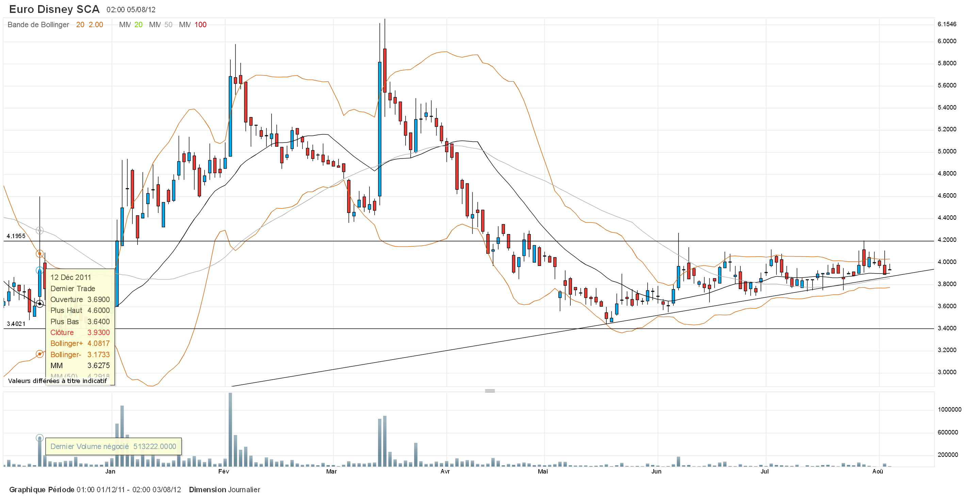The image size is (980, 497).
Task: Click the Bande de Bollinger legend label
Action: coord(38,25)
